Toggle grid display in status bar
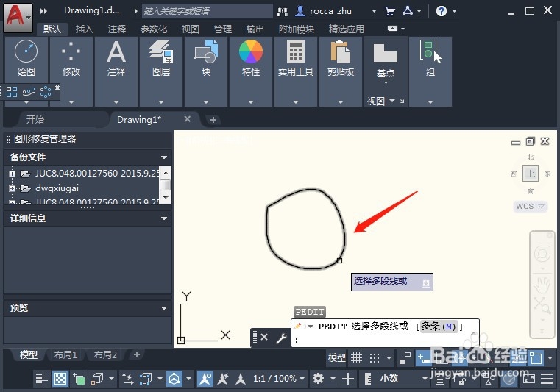This screenshot has width=560, height=392. pyautogui.click(x=356, y=357)
